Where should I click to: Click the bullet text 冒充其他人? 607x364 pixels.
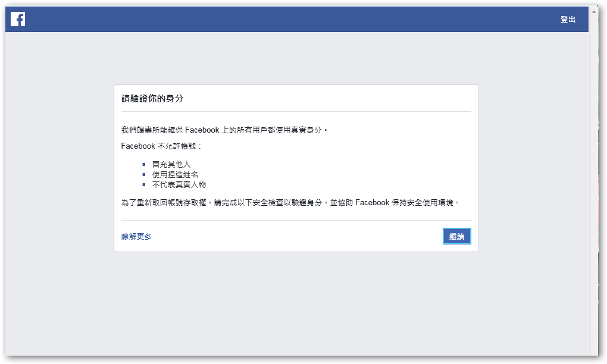point(171,164)
